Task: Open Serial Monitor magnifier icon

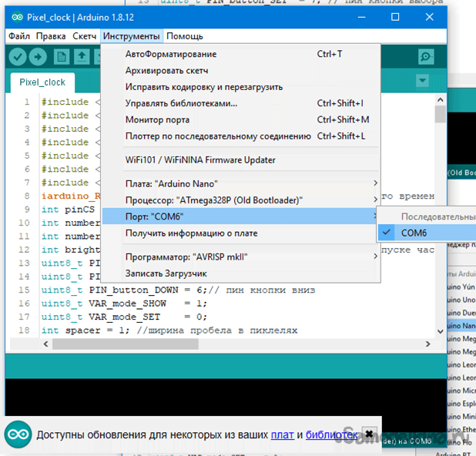Action: [x=426, y=56]
